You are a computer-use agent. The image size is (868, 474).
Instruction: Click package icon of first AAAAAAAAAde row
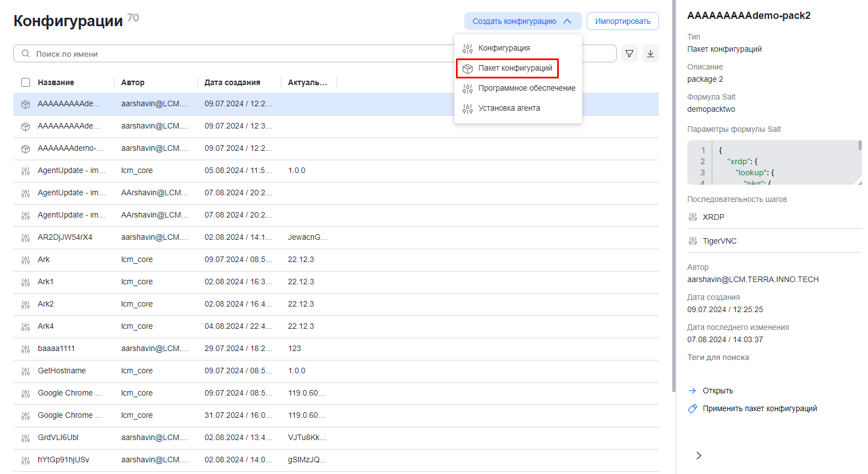tap(26, 104)
